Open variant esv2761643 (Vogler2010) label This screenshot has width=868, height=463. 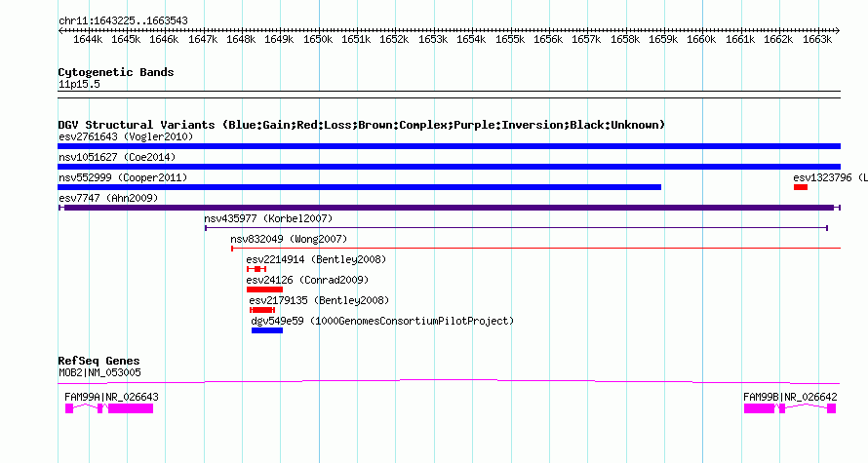[126, 136]
